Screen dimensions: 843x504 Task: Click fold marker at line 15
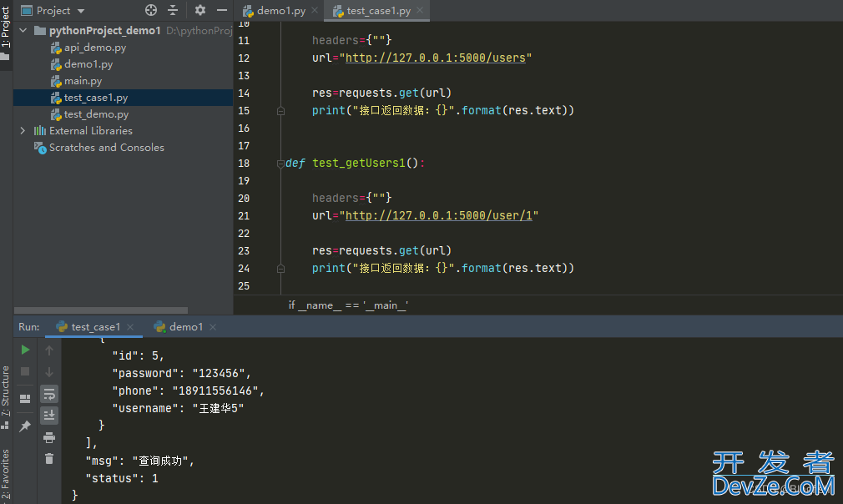tap(280, 111)
